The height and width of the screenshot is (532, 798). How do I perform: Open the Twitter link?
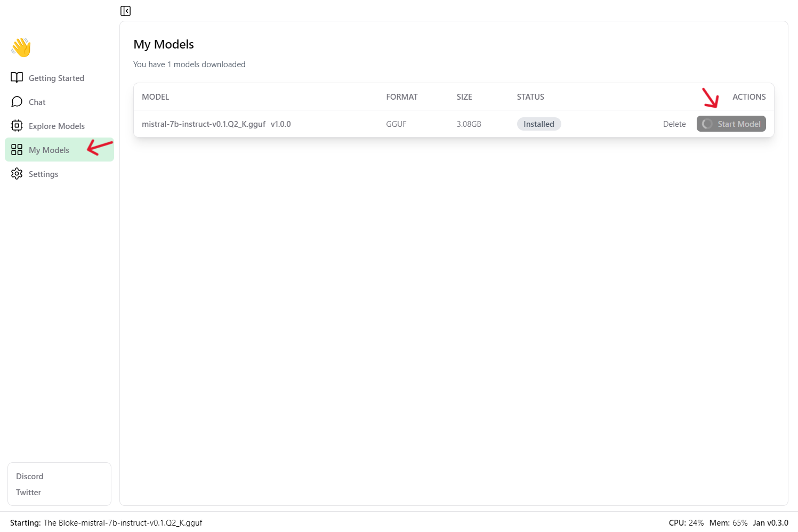coord(29,493)
